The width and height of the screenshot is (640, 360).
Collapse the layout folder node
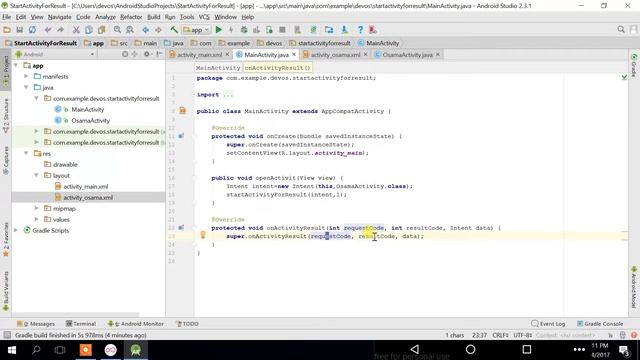(x=36, y=176)
